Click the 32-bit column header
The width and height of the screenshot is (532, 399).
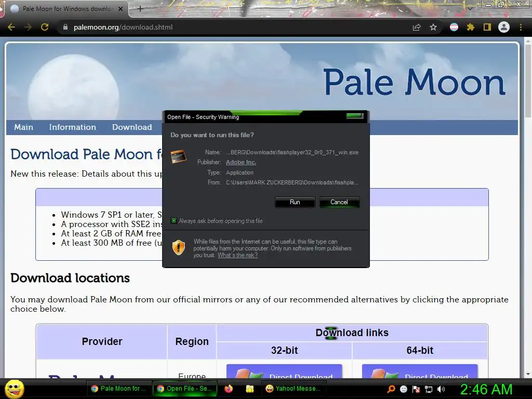[284, 350]
